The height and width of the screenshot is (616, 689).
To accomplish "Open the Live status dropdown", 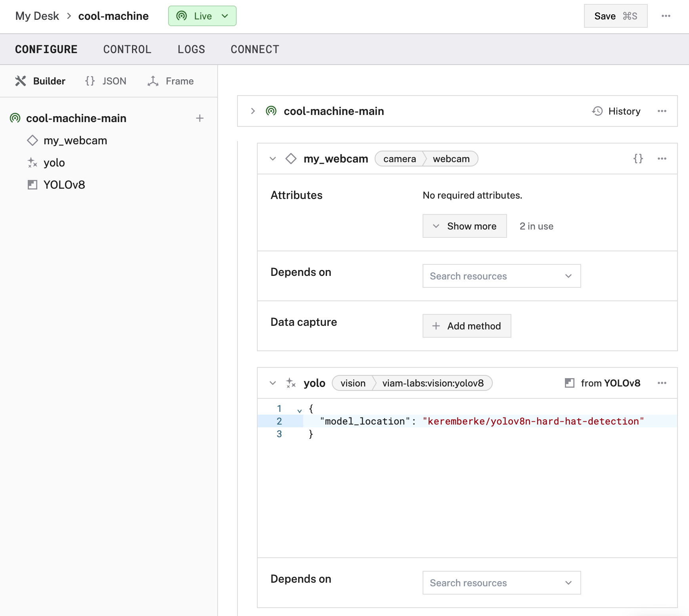I will [x=202, y=16].
